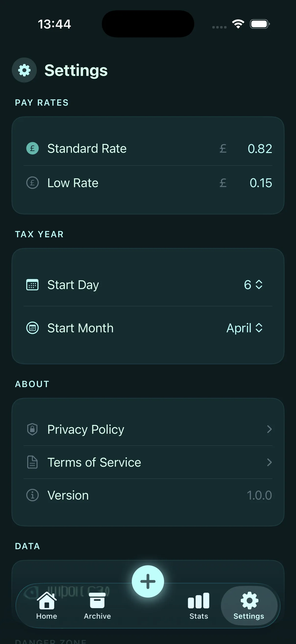Viewport: 296px width, 644px height.
Task: Tap the Start Month calendar icon
Action: pos(32,328)
